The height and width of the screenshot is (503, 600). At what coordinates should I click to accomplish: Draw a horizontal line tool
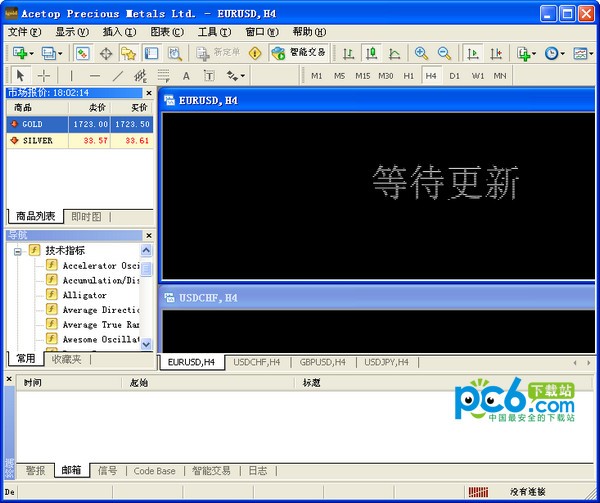click(95, 75)
